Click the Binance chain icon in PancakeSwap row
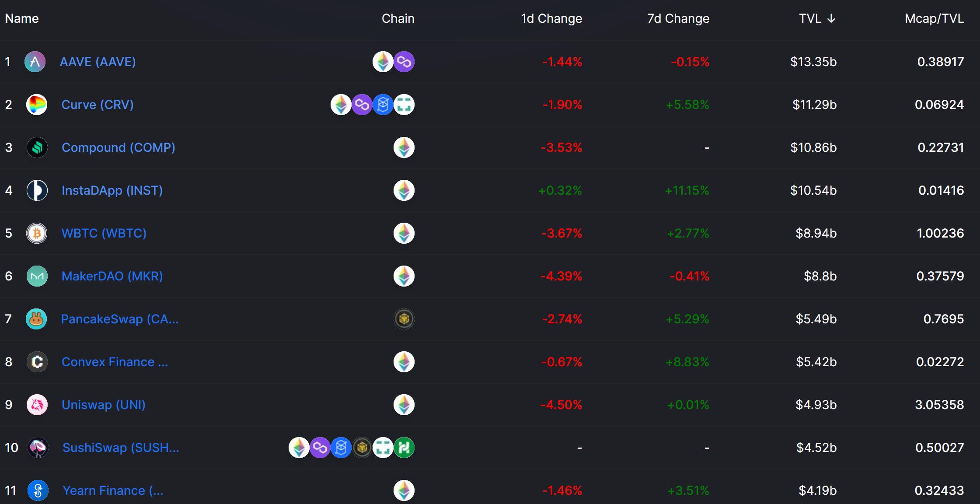The width and height of the screenshot is (980, 504). tap(404, 319)
